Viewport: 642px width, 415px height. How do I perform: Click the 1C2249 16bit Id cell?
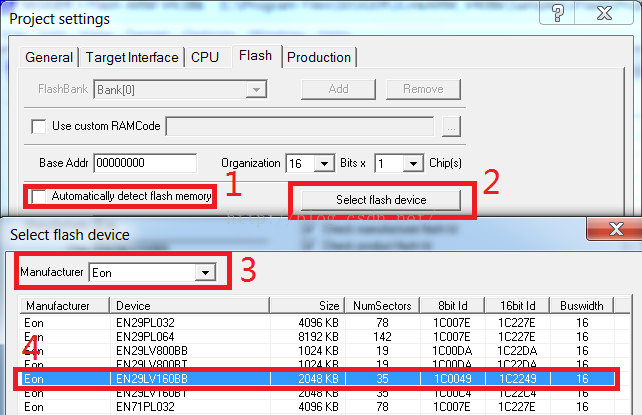[x=518, y=379]
